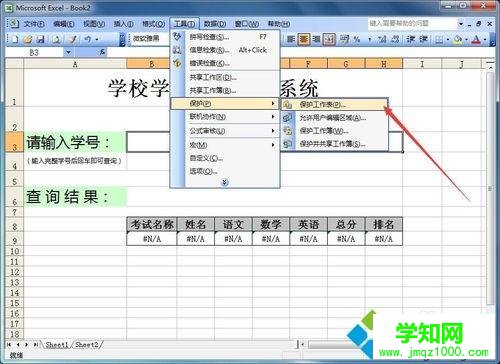Click the Protect Sheet icon in the submenu
Screen dimensions: 500x364
287,104
